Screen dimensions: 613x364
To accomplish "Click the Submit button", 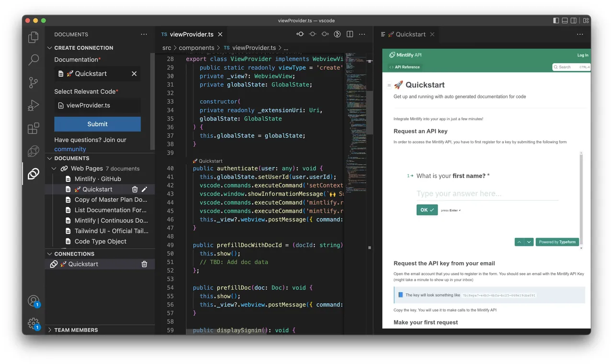I will pyautogui.click(x=98, y=124).
